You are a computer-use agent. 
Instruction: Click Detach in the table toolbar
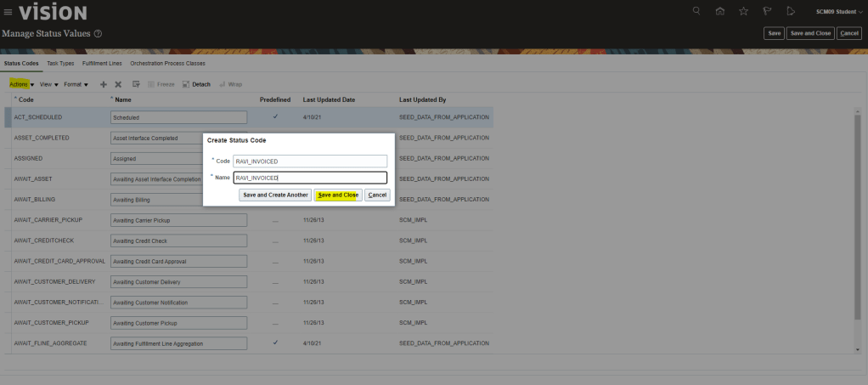[x=197, y=84]
